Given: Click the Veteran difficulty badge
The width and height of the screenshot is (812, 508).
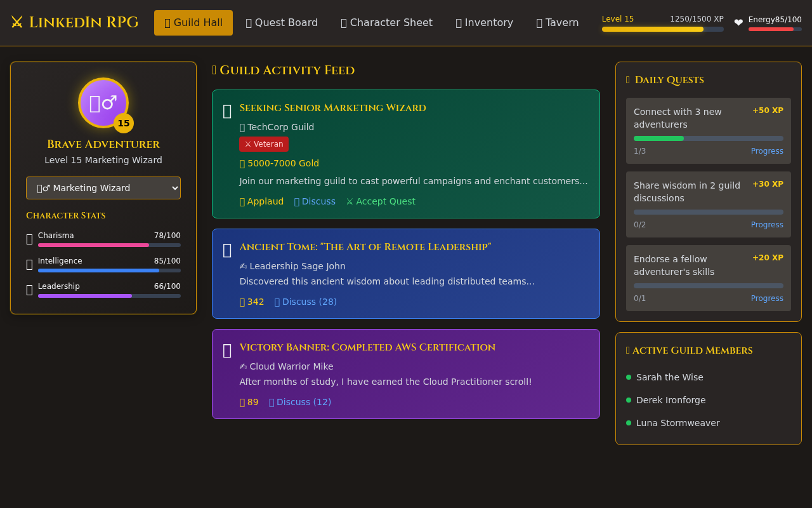Looking at the screenshot, I should click(264, 144).
